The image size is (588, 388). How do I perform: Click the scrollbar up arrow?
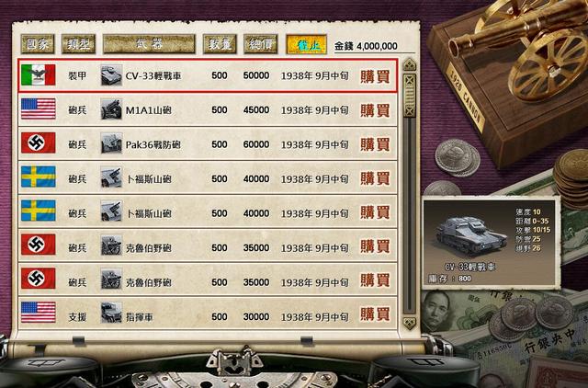coord(410,64)
